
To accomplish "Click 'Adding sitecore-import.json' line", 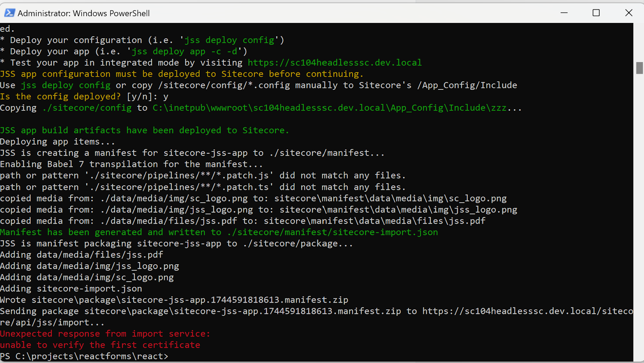I will [x=71, y=289].
